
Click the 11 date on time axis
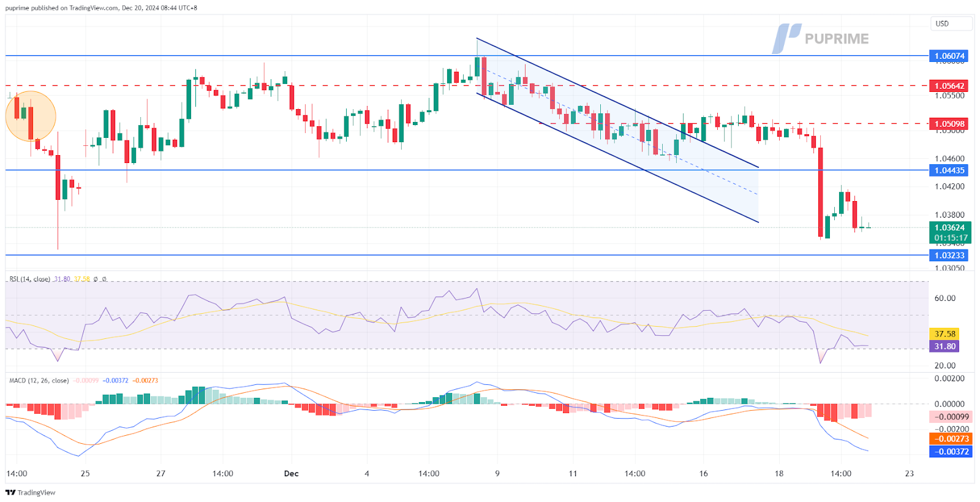pos(573,474)
